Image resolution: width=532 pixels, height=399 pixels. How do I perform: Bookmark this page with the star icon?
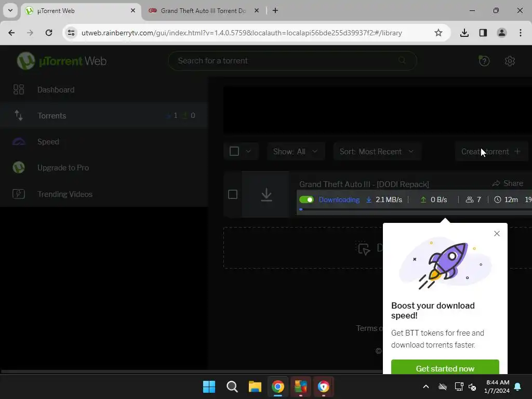click(x=438, y=33)
